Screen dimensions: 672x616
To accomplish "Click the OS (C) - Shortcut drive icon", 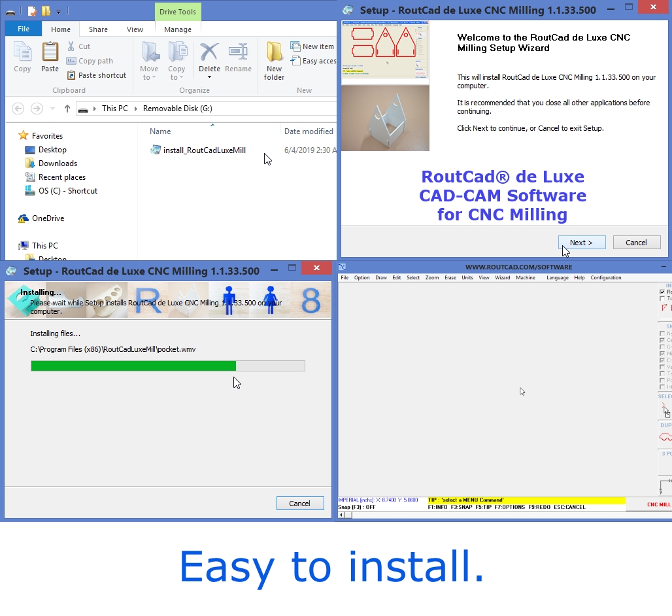I will pyautogui.click(x=30, y=191).
